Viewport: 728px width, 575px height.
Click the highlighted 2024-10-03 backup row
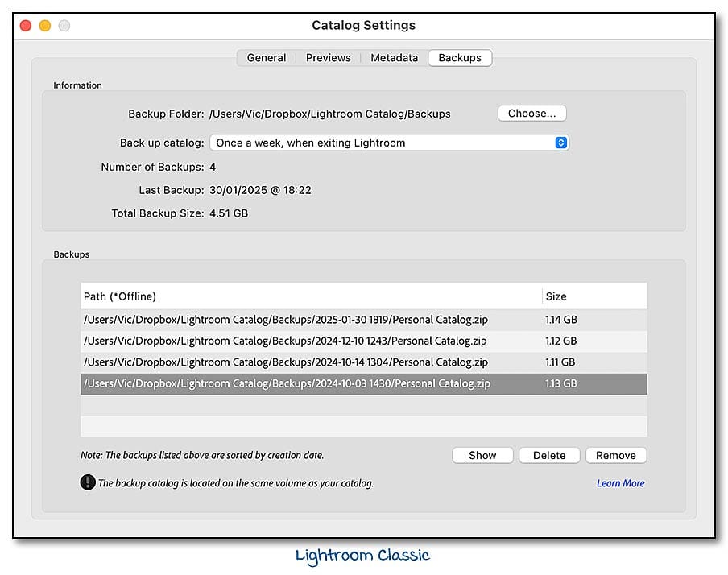(322, 383)
